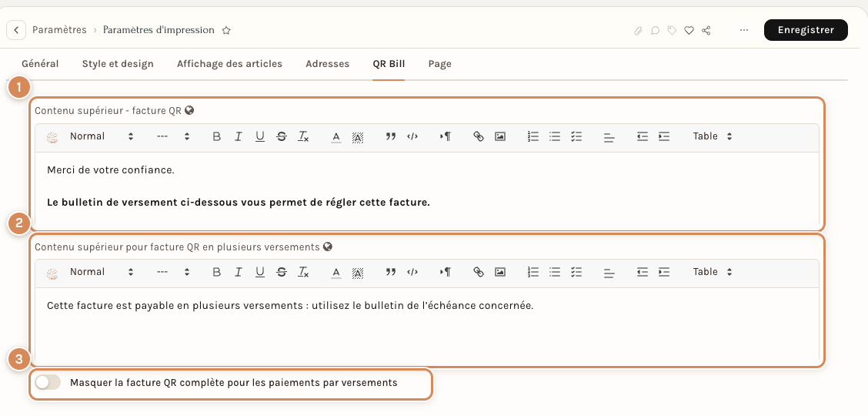Clear formatting in the first editor toolbar
Viewport: 868px width, 416px height.
point(303,137)
